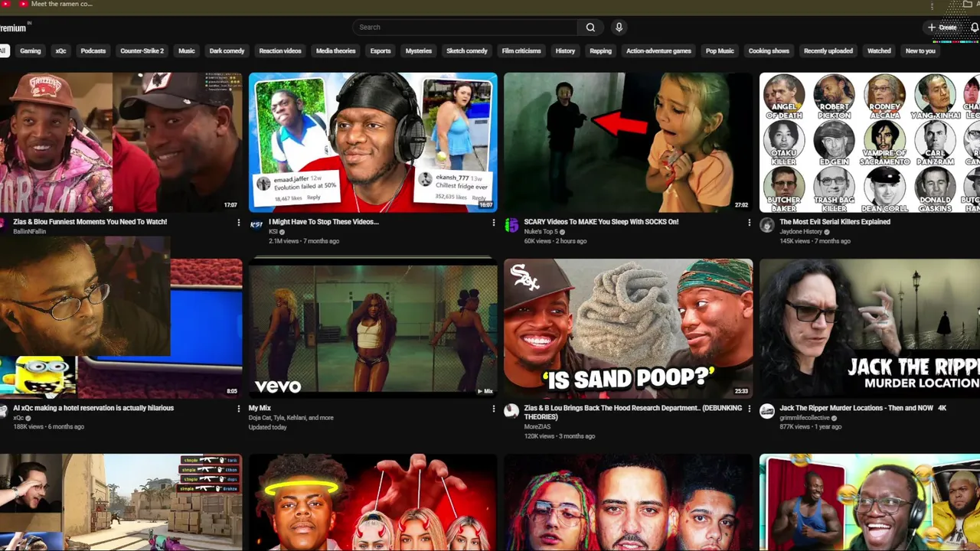Play the Counter-Strike gameplay thumbnail
Viewport: 980px width, 551px height.
(x=121, y=502)
